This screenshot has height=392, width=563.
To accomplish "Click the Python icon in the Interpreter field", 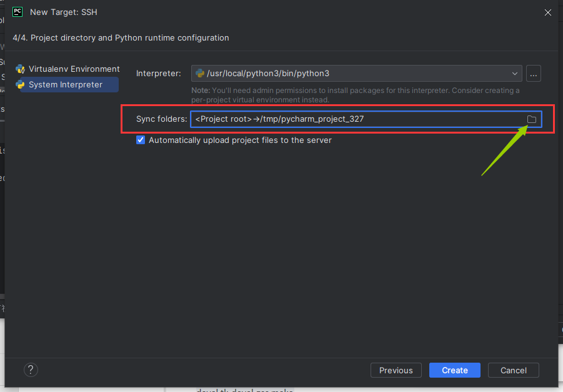I will (200, 74).
